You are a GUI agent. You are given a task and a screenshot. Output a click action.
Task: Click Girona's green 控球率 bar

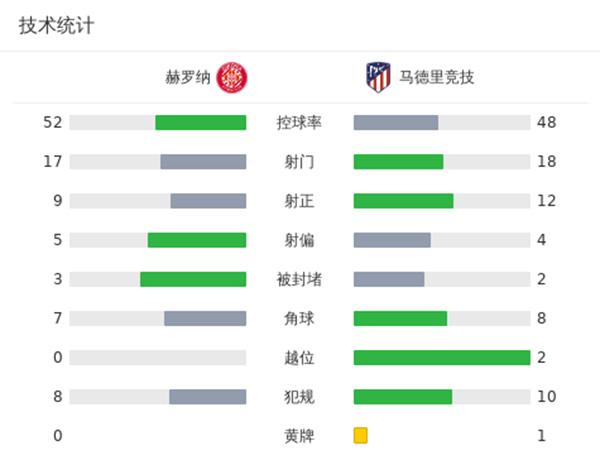coord(200,123)
